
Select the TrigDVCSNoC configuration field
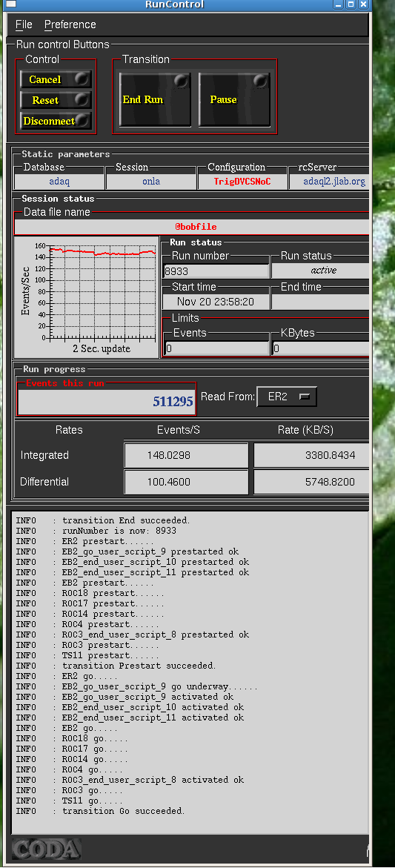(x=242, y=181)
